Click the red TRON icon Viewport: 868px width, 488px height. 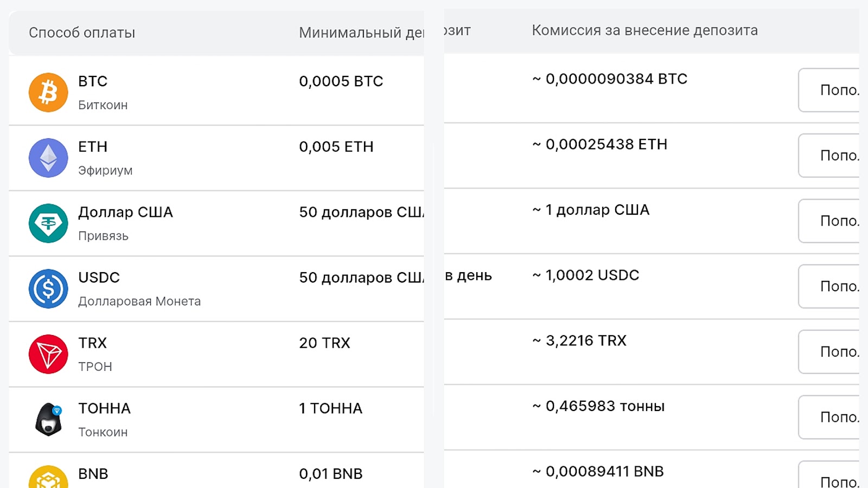48,354
